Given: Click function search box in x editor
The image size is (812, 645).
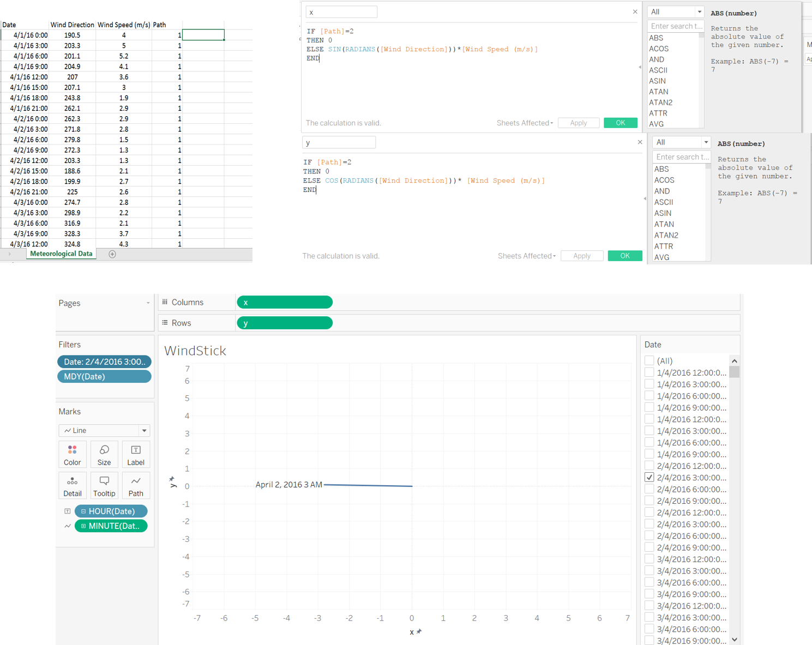Looking at the screenshot, I should click(676, 26).
